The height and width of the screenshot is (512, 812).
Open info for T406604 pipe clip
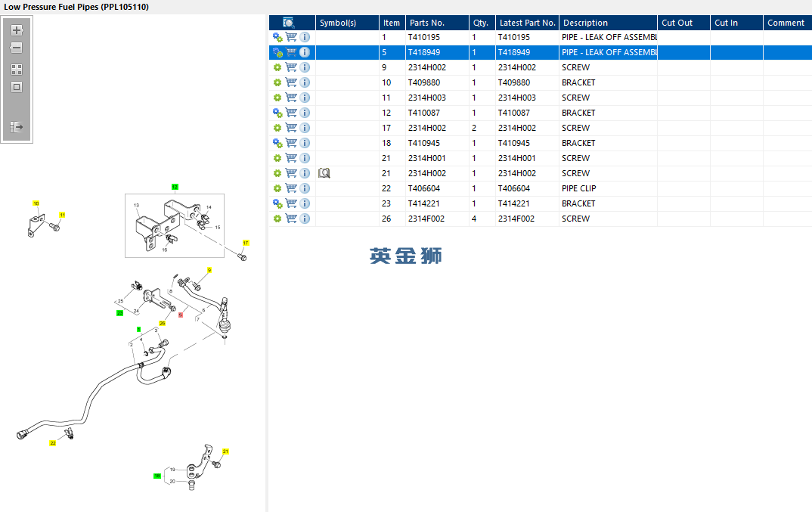tap(305, 188)
